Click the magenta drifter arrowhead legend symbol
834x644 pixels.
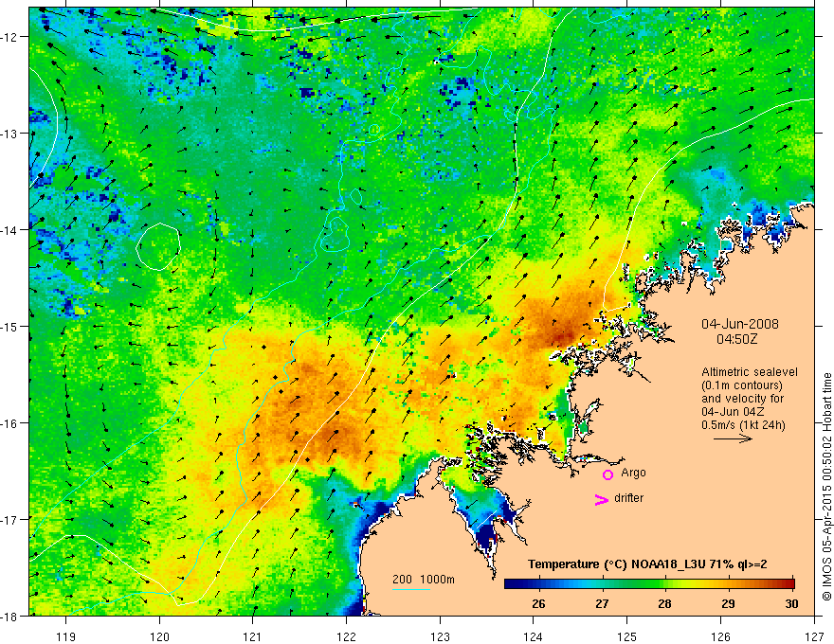[x=602, y=499]
